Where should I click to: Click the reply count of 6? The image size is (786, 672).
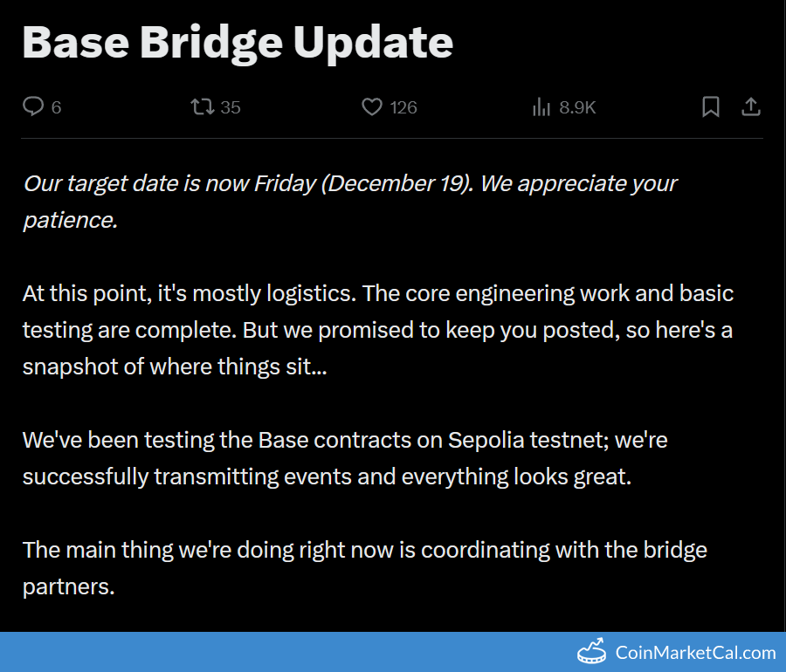(x=57, y=107)
